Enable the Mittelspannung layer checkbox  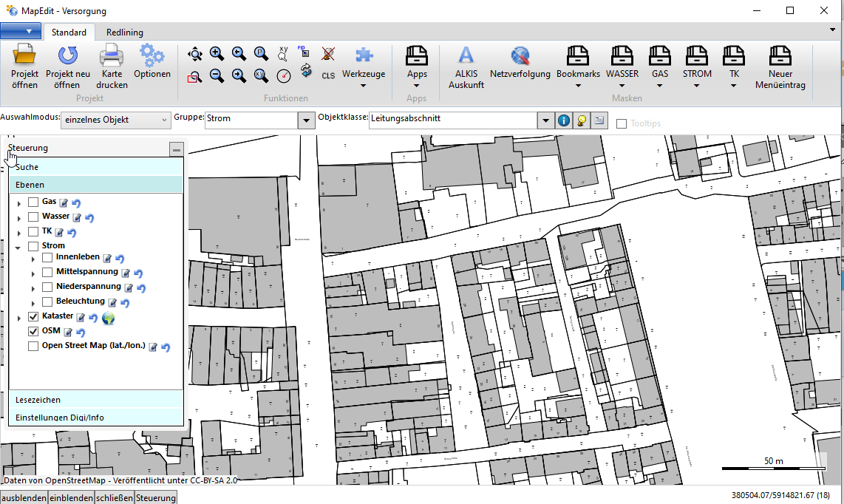pyautogui.click(x=47, y=272)
